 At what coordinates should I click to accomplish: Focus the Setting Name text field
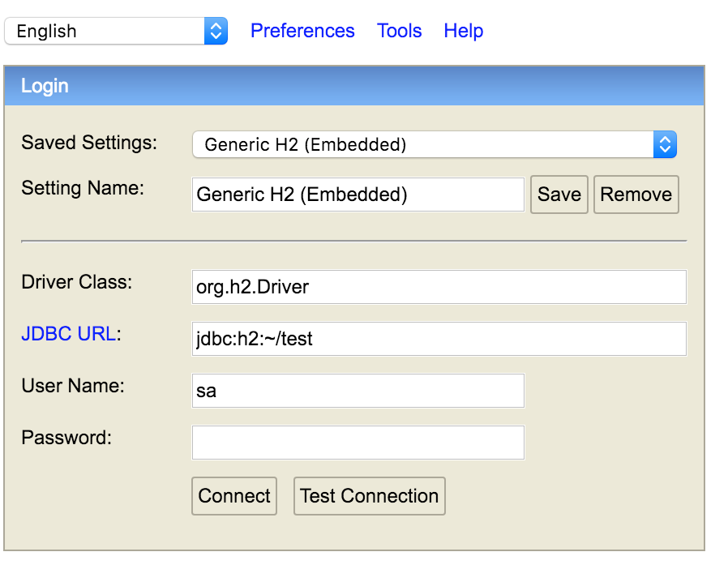(x=358, y=195)
